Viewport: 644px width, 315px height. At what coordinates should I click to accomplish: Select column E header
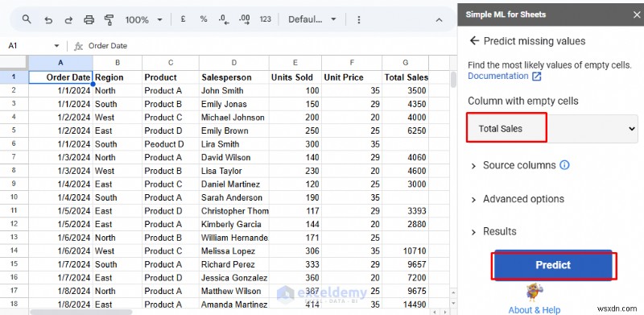(x=295, y=63)
